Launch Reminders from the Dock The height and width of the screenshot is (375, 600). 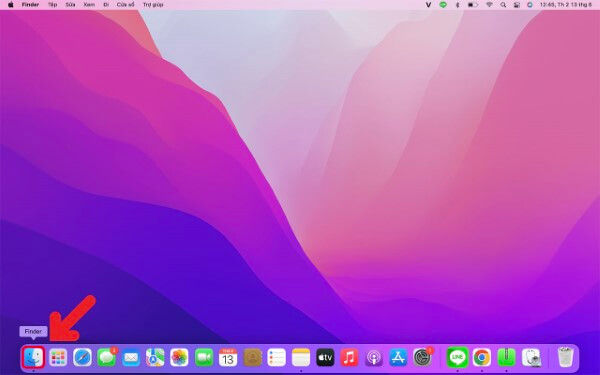277,358
